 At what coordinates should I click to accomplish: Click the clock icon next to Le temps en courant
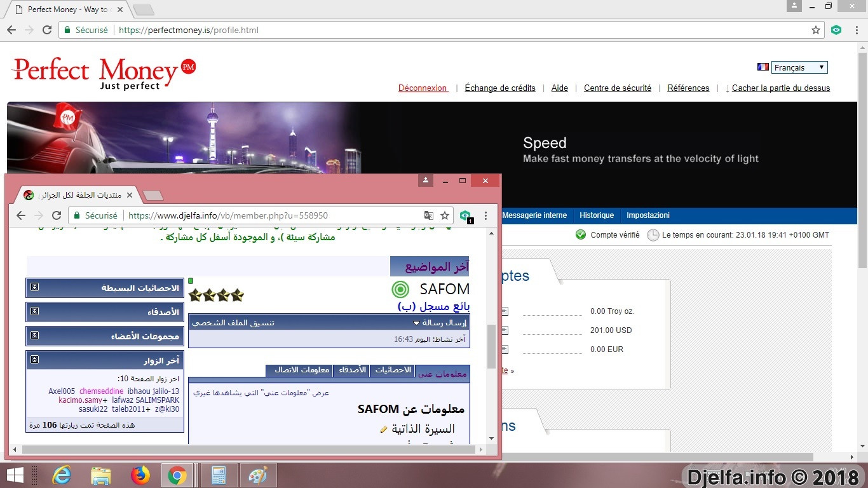[653, 235]
